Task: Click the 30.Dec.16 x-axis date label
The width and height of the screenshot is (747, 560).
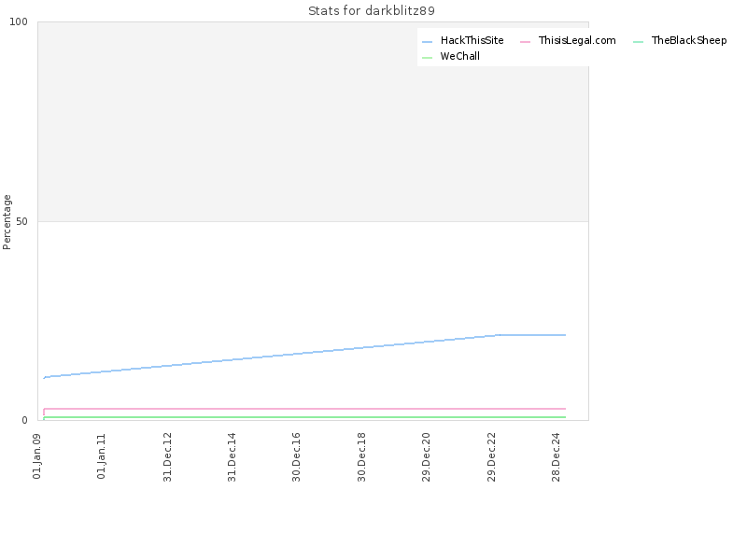Action: click(x=296, y=456)
